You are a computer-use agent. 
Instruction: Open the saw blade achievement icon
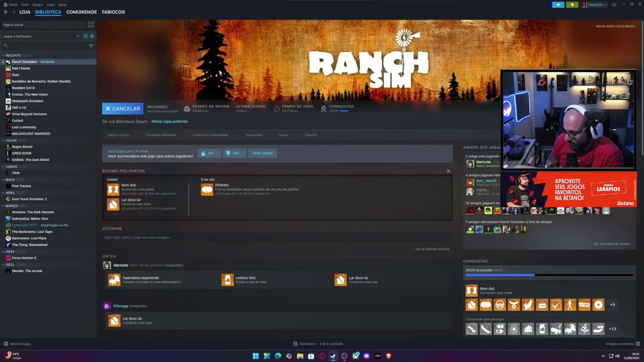coord(598,305)
